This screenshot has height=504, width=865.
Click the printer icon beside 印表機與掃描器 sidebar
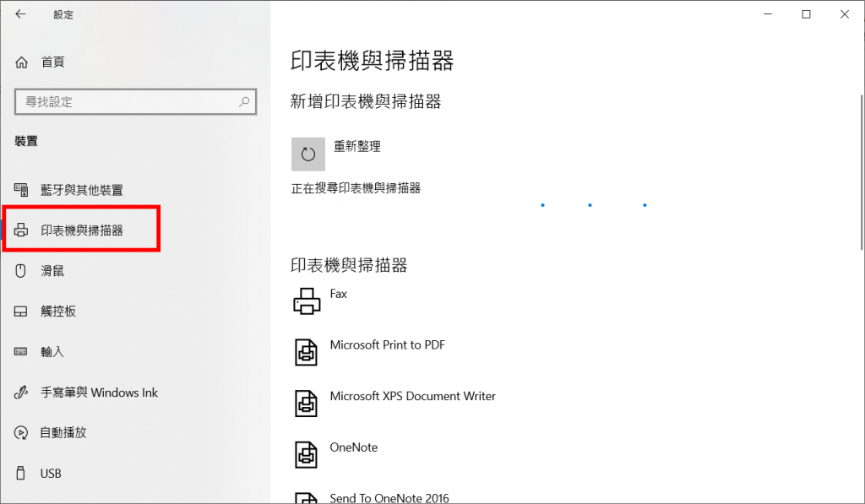coord(21,230)
